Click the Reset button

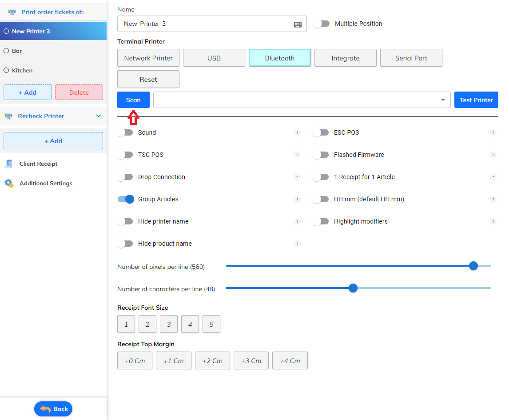tap(148, 79)
